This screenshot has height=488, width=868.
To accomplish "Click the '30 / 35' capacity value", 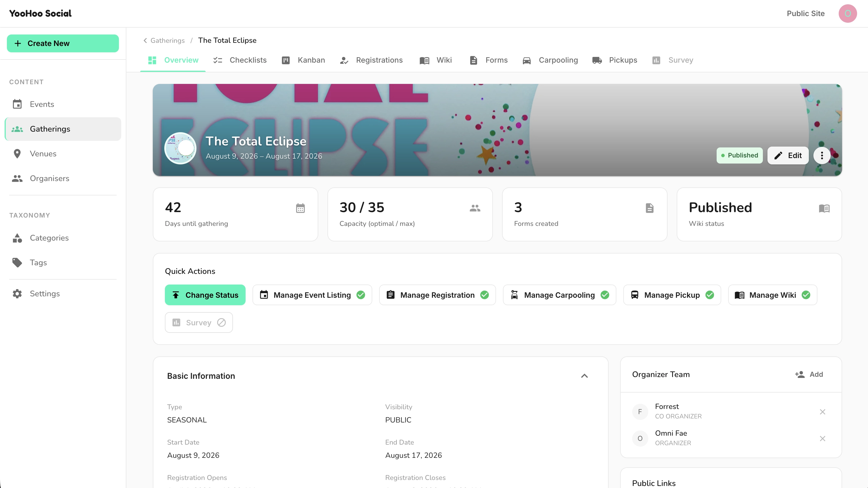I will pyautogui.click(x=362, y=207).
